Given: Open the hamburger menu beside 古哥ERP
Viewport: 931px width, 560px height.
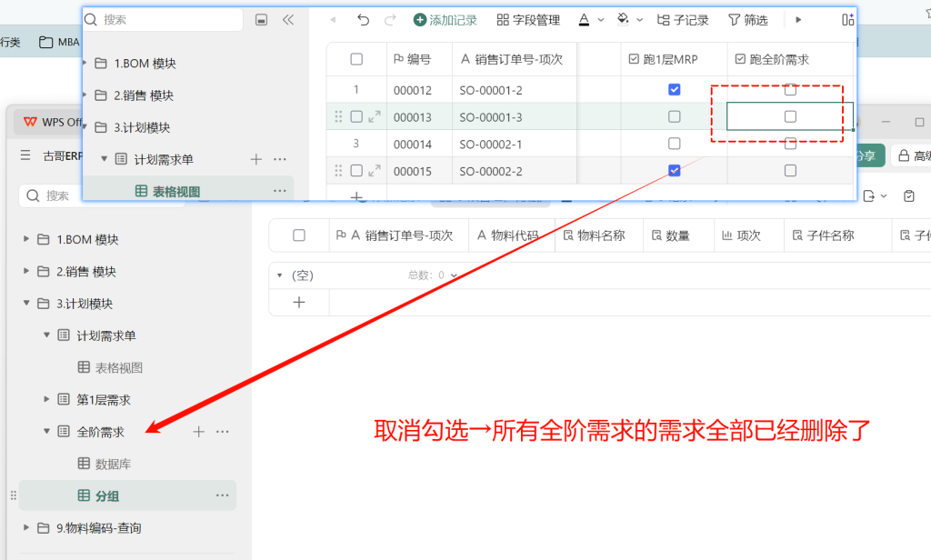Looking at the screenshot, I should pos(25,155).
